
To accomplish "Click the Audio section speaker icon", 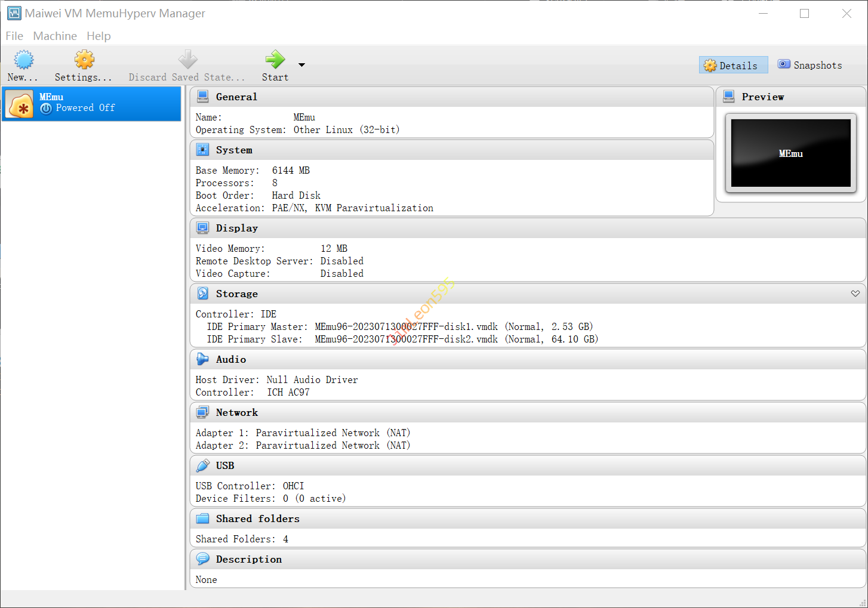I will click(x=203, y=359).
